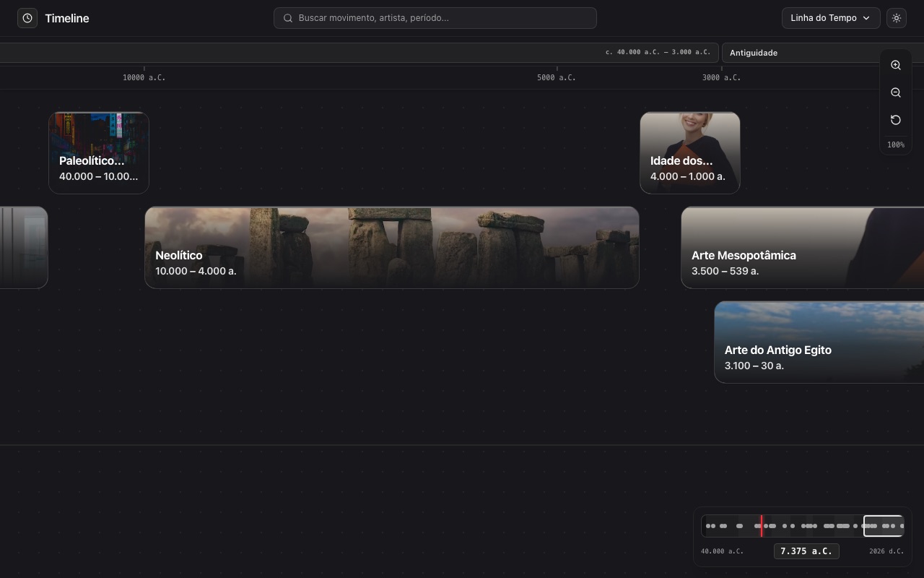Reset the zoom with the rotate icon
Viewport: 924px width, 578px height.
click(x=896, y=120)
